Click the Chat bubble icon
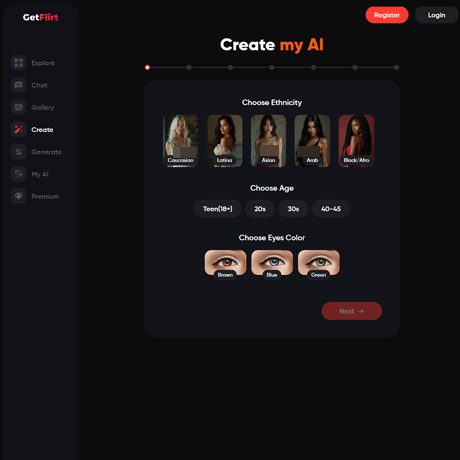This screenshot has width=460, height=460. (19, 85)
